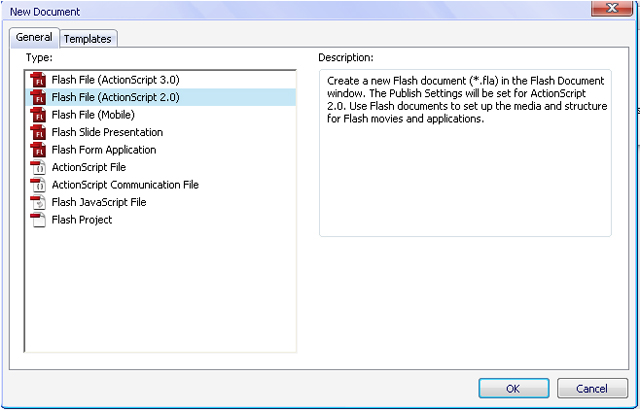Pick ActionScript File label
The width and height of the screenshot is (640, 411).
tap(89, 167)
